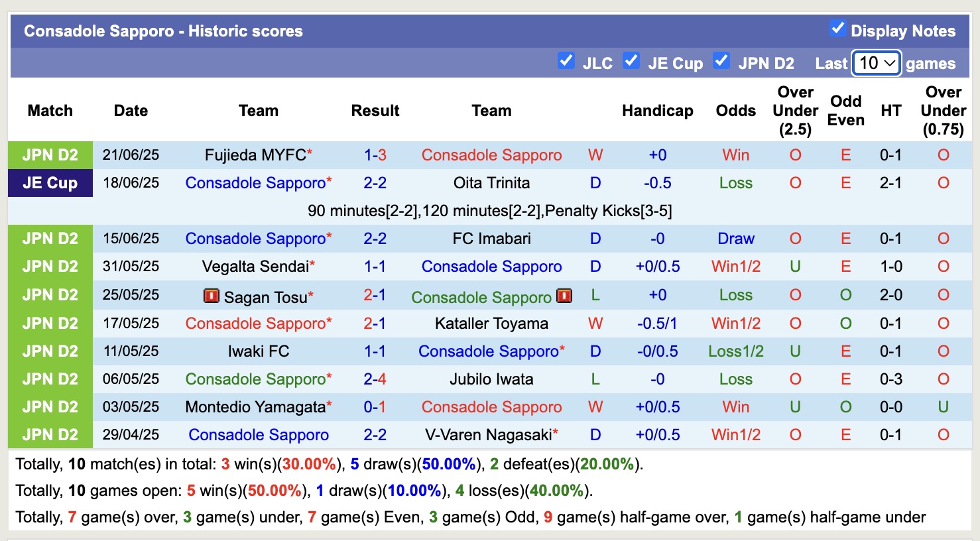Select the JE Cup match label
Image resolution: width=980 pixels, height=541 pixels.
click(x=50, y=183)
